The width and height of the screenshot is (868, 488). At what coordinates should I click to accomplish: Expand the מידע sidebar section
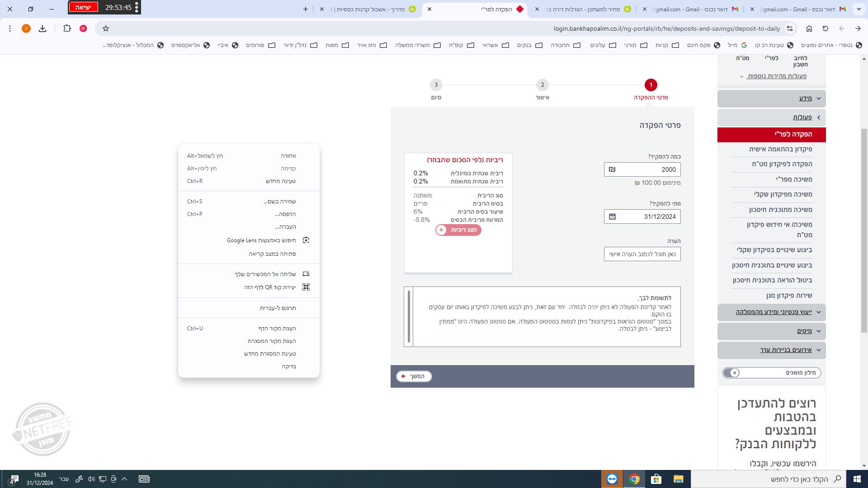click(x=805, y=99)
